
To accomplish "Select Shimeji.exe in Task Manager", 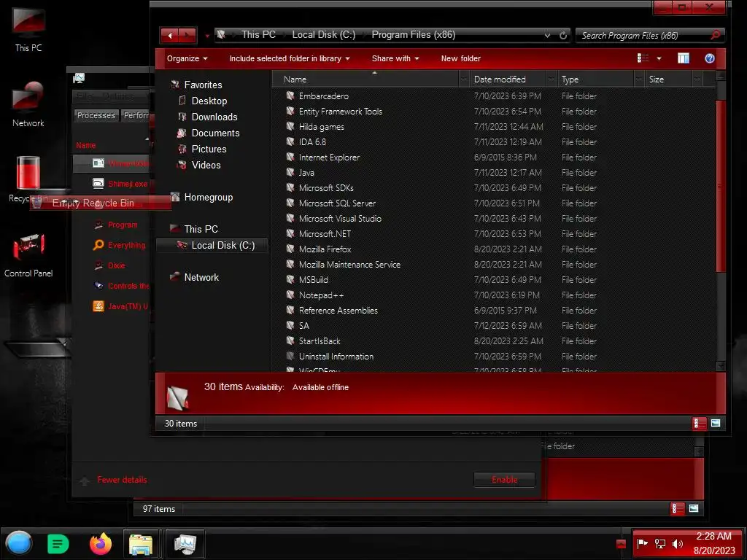I will point(128,184).
